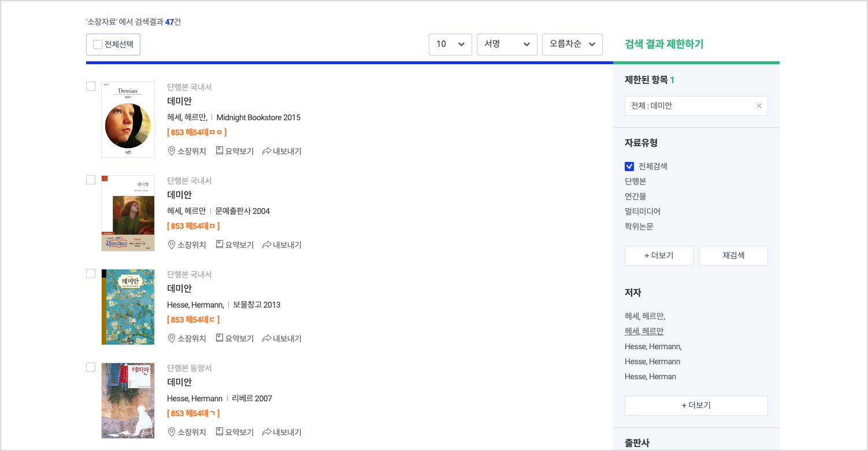View 요약보기 for the 문예출판사 2004 edition
The image size is (868, 451).
235,245
